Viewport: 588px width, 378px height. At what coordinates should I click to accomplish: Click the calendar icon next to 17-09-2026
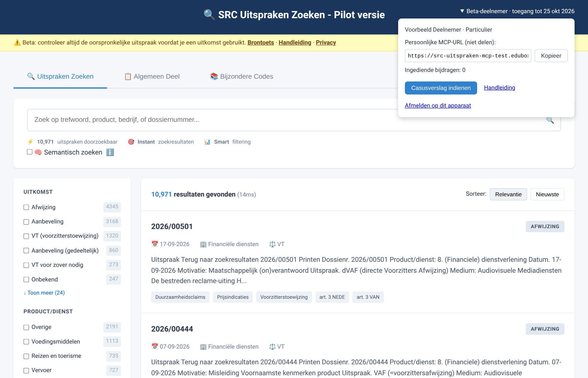point(155,244)
